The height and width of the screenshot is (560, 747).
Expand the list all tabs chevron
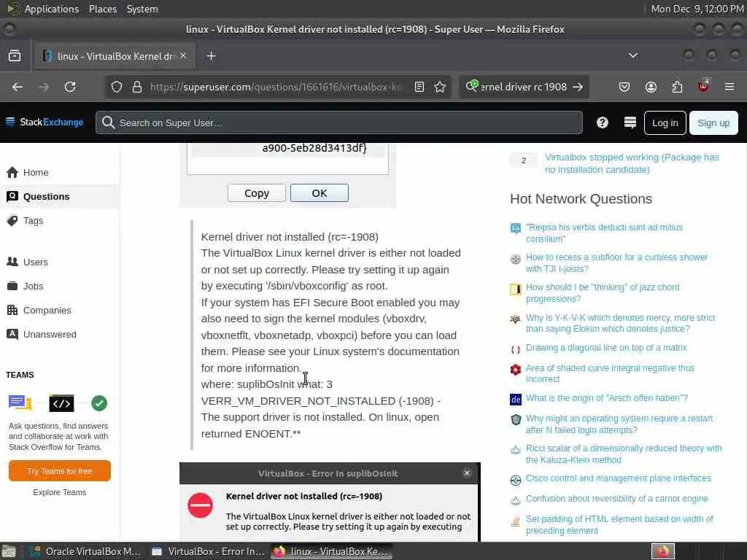(633, 55)
